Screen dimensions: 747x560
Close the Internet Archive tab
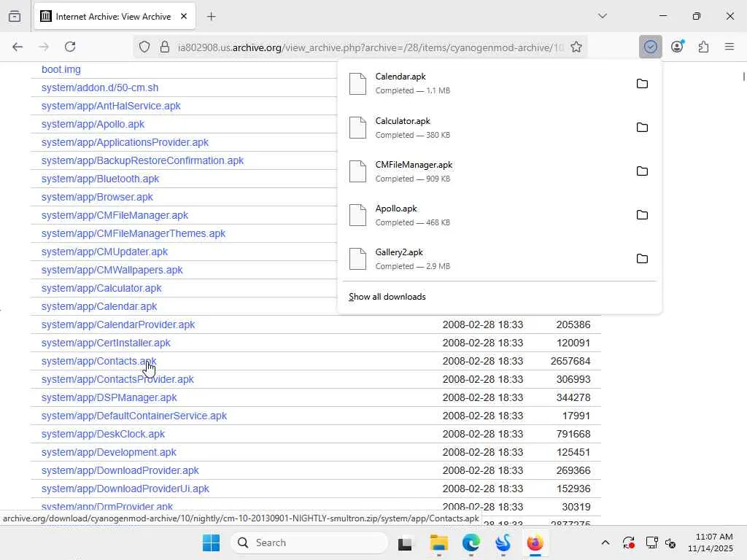[x=184, y=16]
